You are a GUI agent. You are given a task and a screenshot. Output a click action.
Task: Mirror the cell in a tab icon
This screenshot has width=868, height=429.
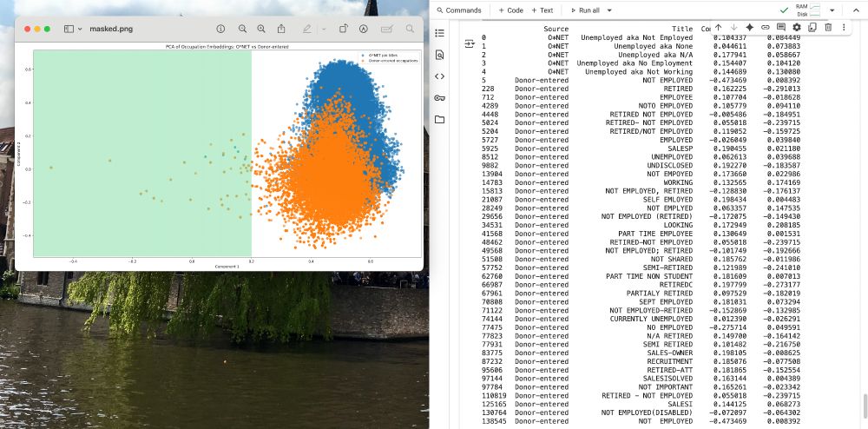[x=812, y=27]
